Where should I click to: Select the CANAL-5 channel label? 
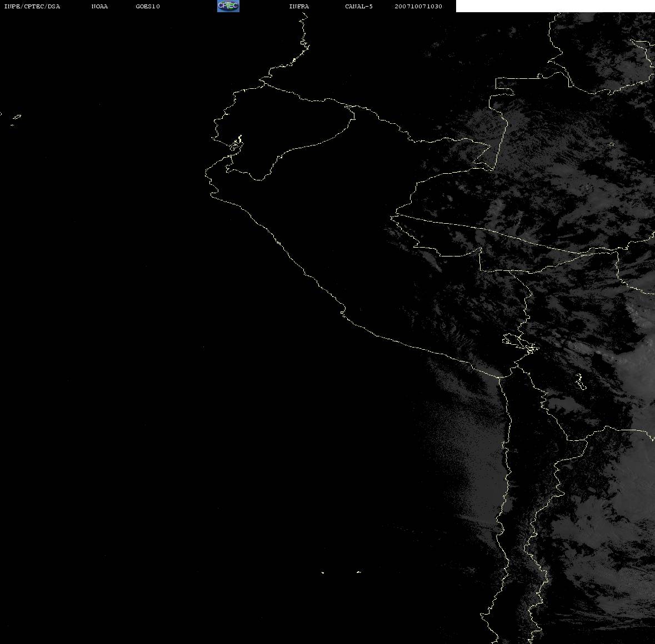click(x=359, y=6)
